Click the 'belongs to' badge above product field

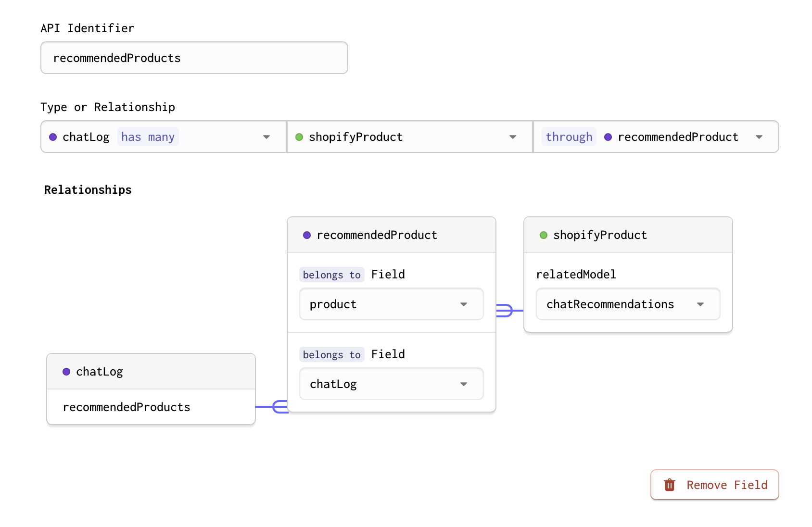[x=331, y=275]
